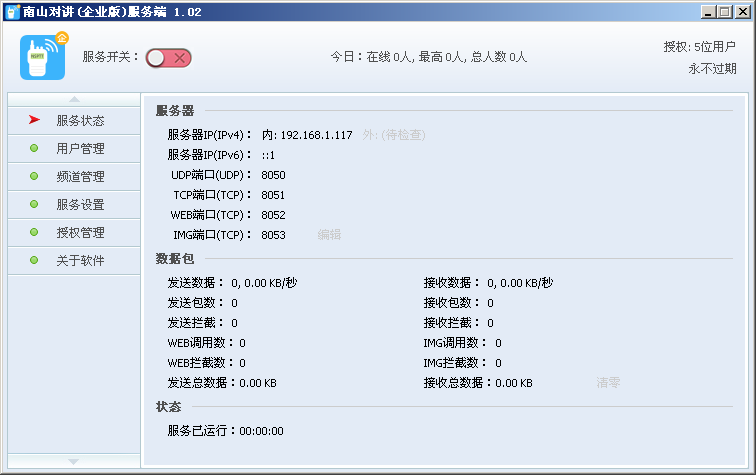
Task: Toggle the 服务开关 switch on
Action: [168, 57]
